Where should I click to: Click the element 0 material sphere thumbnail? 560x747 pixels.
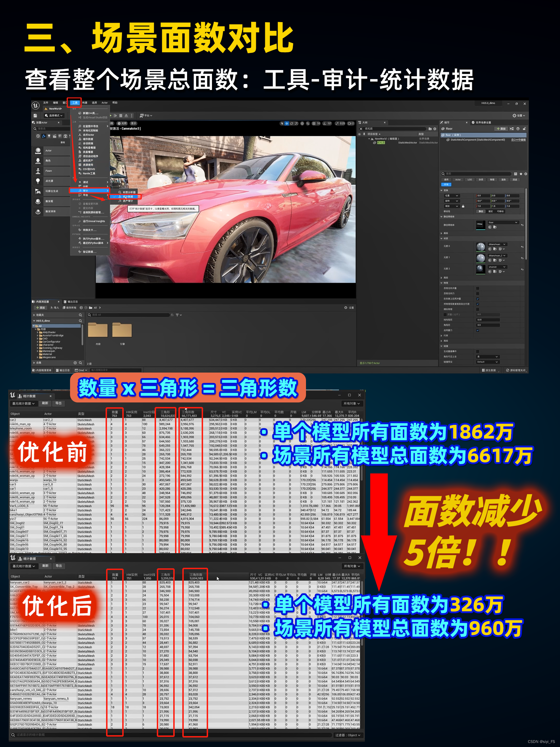click(x=480, y=247)
